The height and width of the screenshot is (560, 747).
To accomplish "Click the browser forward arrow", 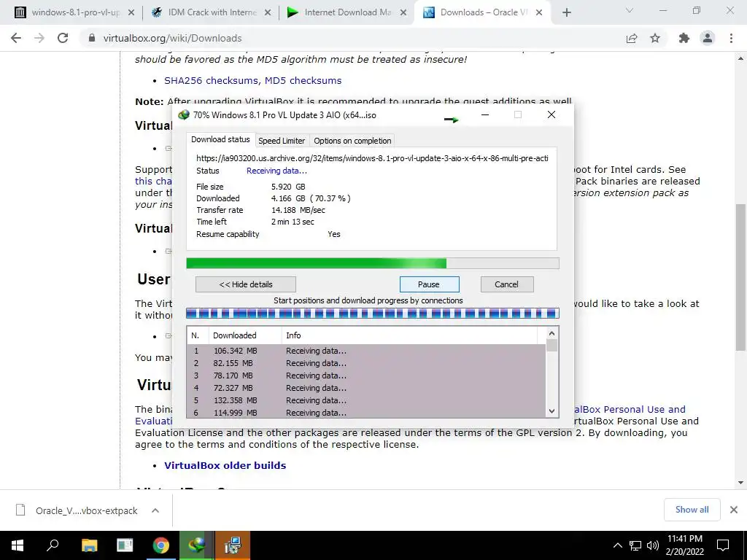I will click(39, 38).
